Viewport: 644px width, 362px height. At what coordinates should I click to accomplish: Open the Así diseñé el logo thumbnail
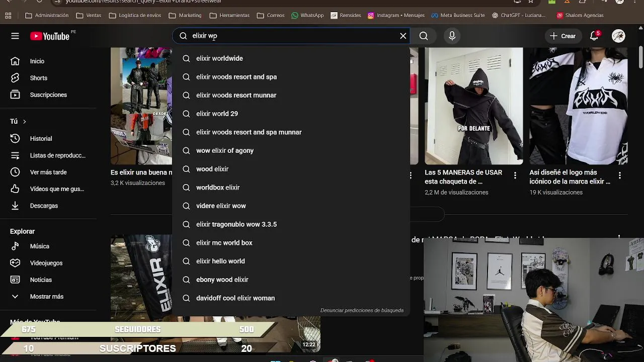pyautogui.click(x=578, y=106)
